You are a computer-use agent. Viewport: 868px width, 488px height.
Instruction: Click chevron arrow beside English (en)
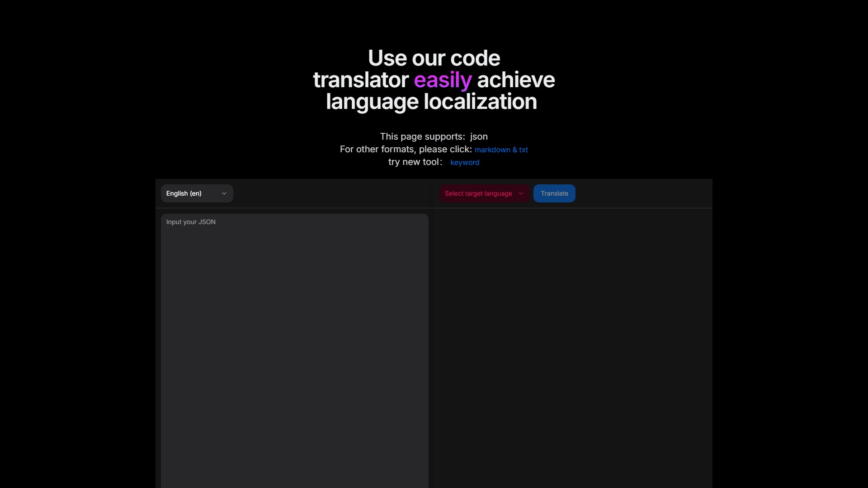coord(224,193)
